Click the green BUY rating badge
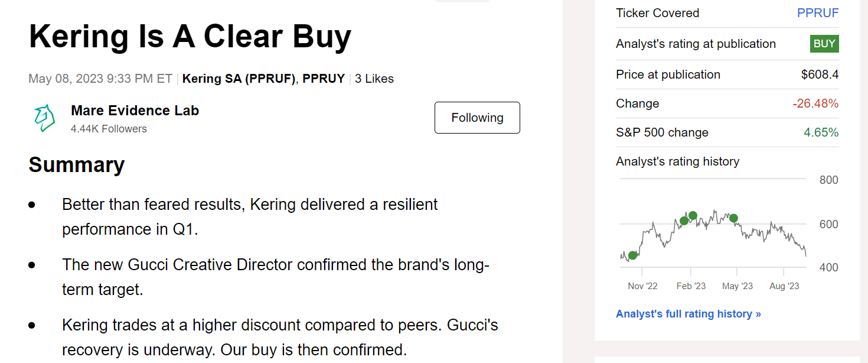The height and width of the screenshot is (363, 868). pos(824,43)
